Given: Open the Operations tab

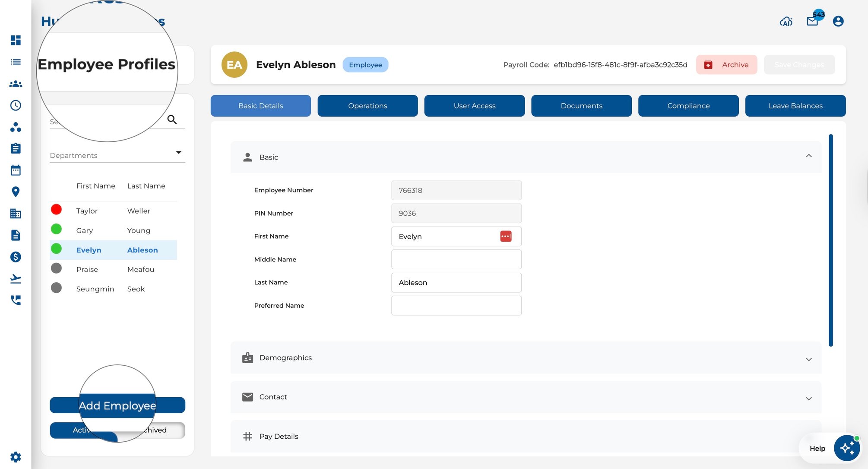Looking at the screenshot, I should pyautogui.click(x=367, y=106).
